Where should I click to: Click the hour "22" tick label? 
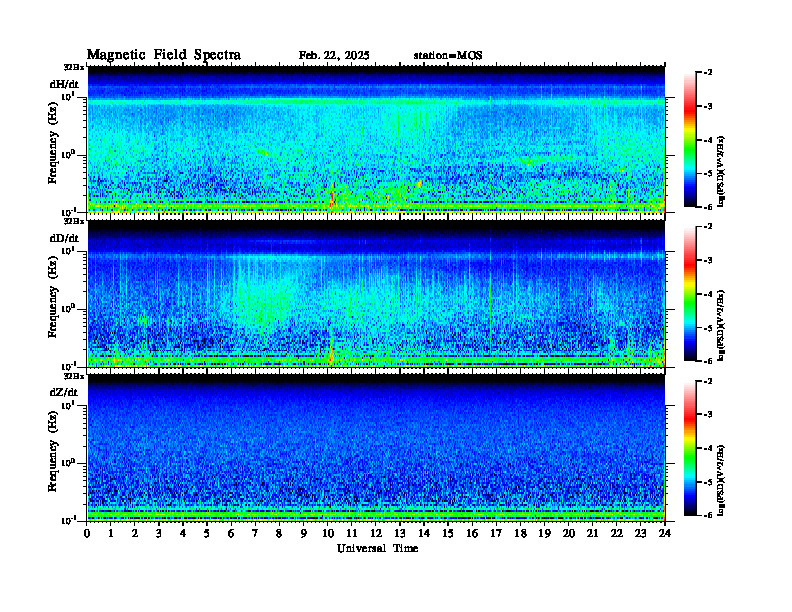pyautogui.click(x=617, y=533)
